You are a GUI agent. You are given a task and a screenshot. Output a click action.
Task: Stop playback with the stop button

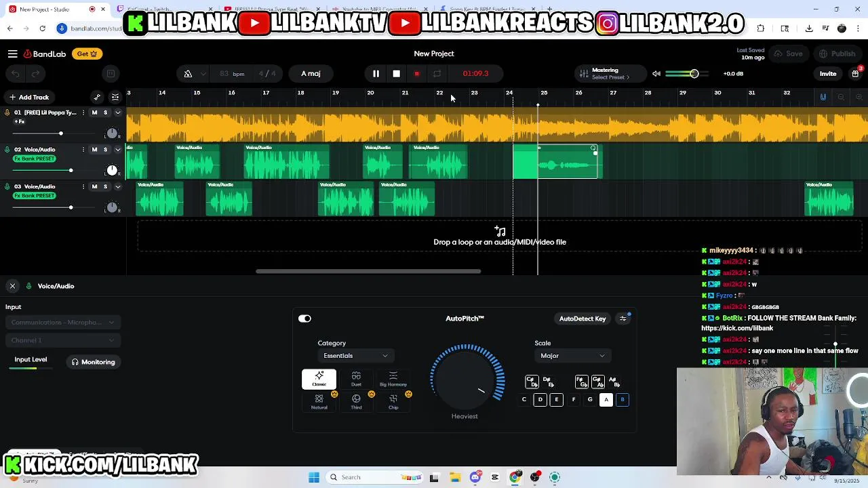(x=396, y=73)
